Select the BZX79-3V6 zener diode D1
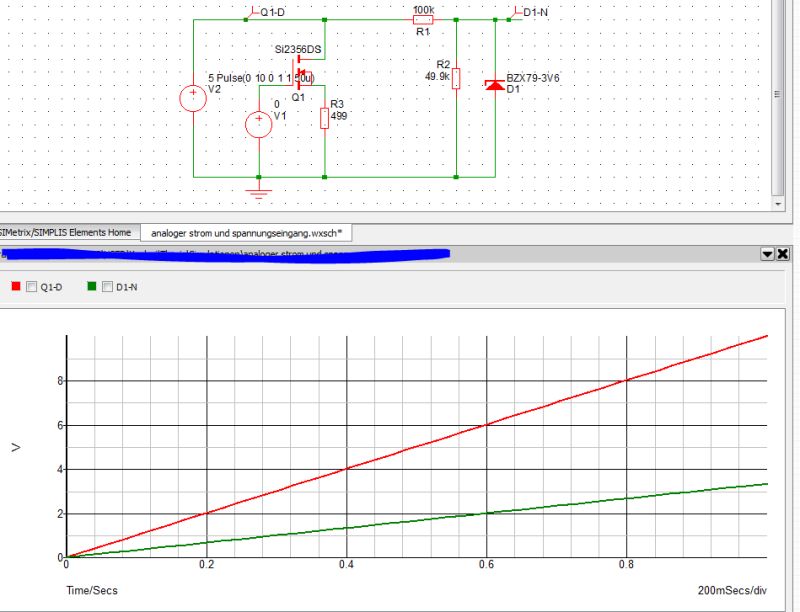The height and width of the screenshot is (612, 800). click(x=494, y=85)
